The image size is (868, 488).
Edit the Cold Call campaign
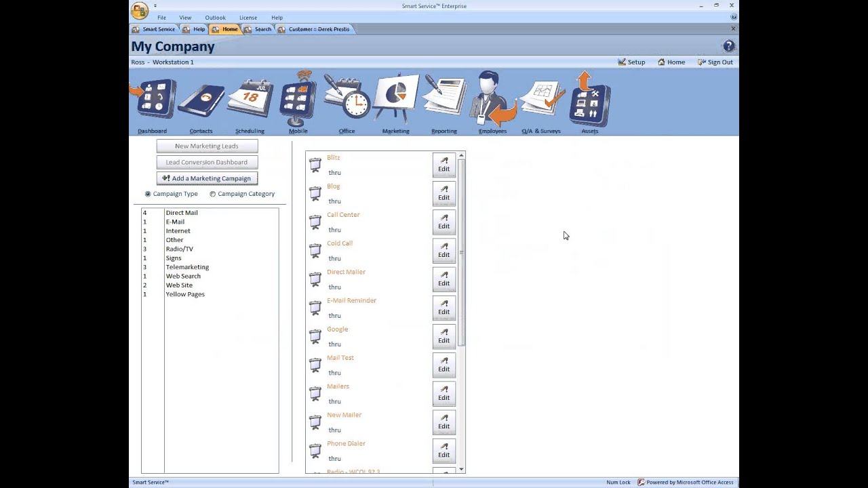click(443, 250)
